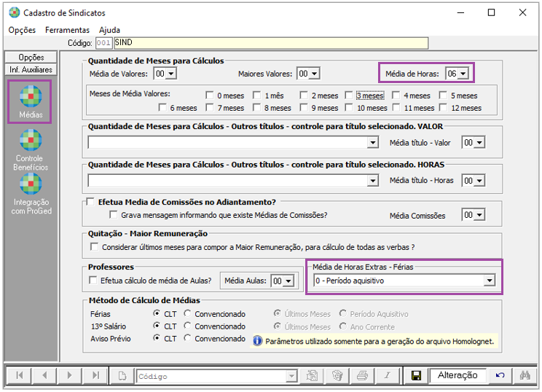Enable Efetua cálculo de média de Aulas
Image resolution: width=542 pixels, height=392 pixels.
coord(93,280)
